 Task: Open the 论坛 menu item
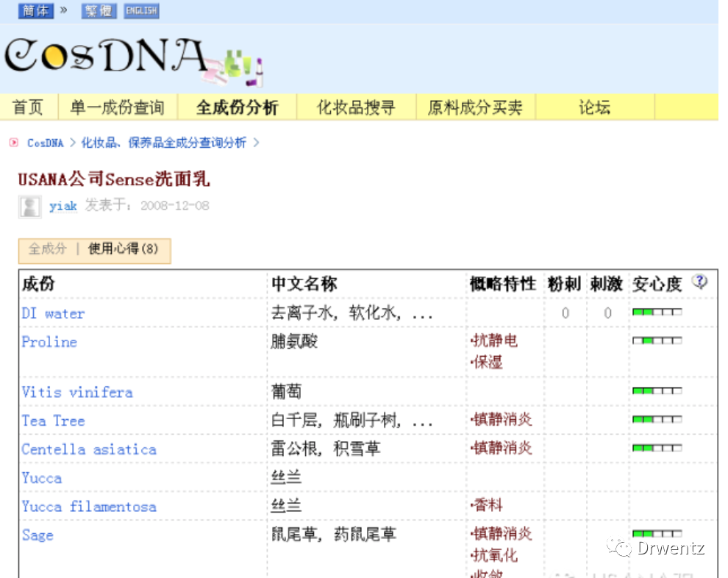click(594, 107)
